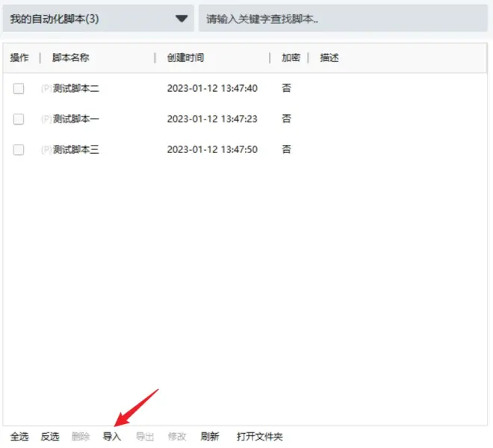Viewport: 493px width, 448px height.
Task: Select the 测试脚本二 script name
Action: pyautogui.click(x=75, y=88)
